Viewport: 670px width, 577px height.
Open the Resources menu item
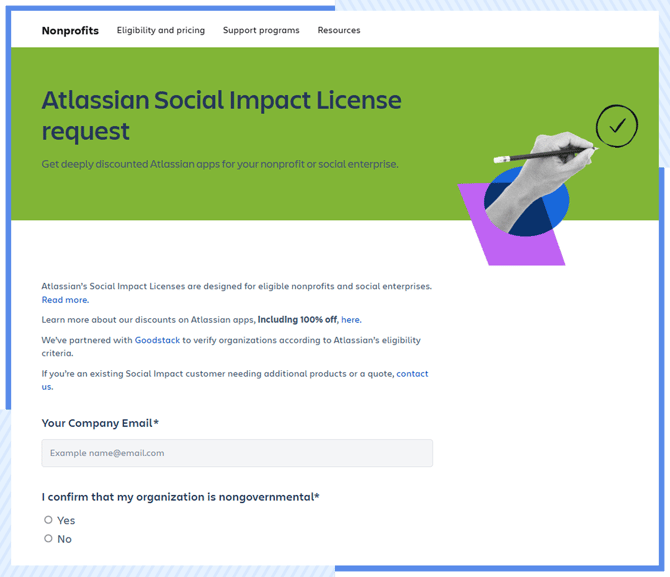coord(339,30)
